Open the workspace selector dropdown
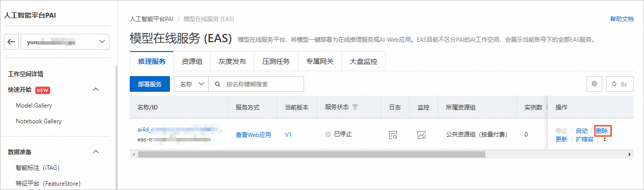Screen dimensions: 644x190 pos(65,42)
